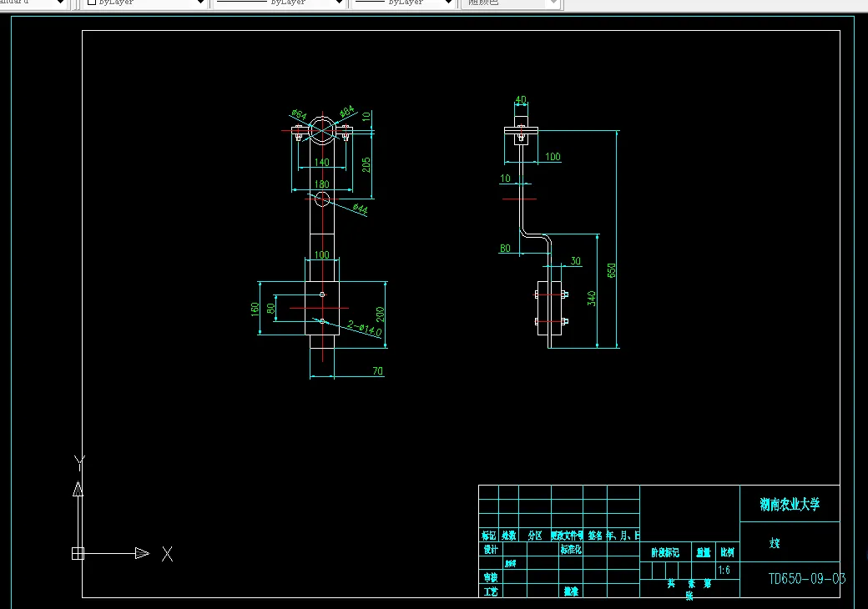Select the vertical 205 dimension text
Screen dimensions: 868x609
tap(366, 165)
